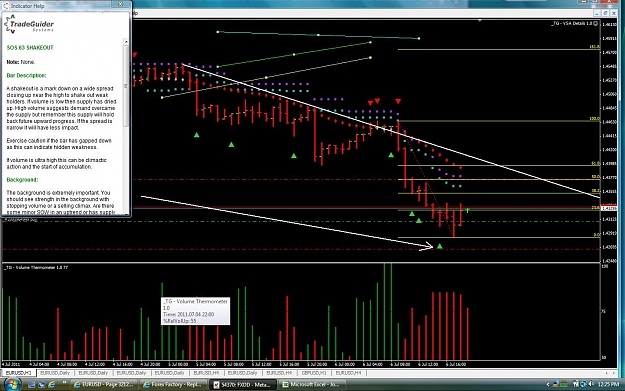
Task: Click the taskbar clock showing 12:25 PM
Action: click(609, 385)
